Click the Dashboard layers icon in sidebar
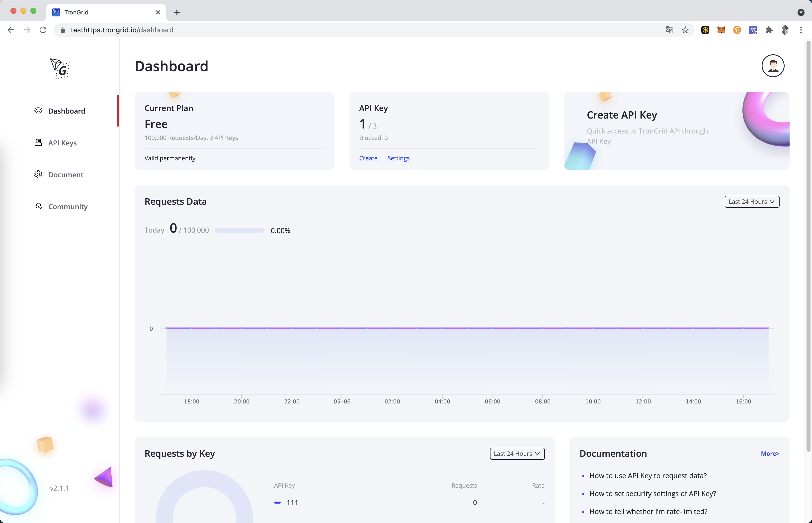Image resolution: width=812 pixels, height=523 pixels. coord(38,111)
